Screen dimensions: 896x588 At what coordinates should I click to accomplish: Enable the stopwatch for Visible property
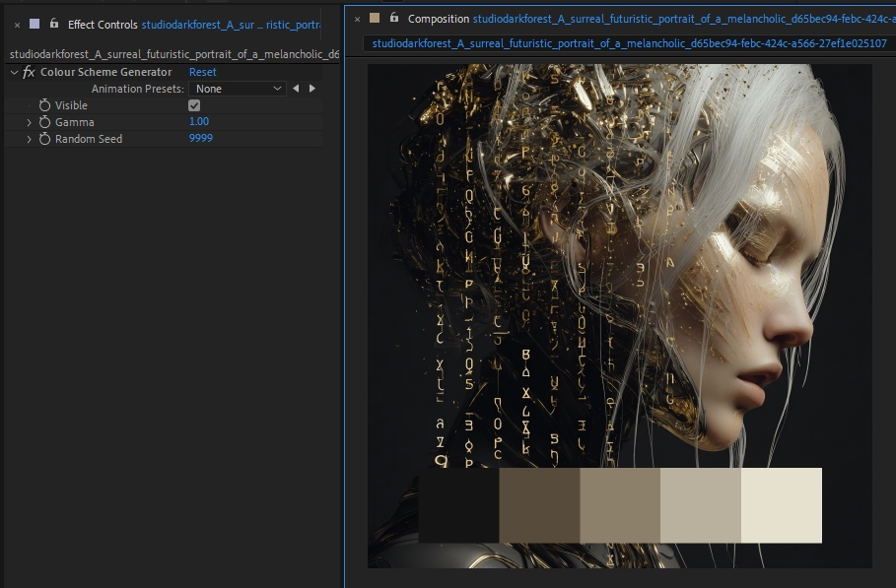(x=44, y=105)
